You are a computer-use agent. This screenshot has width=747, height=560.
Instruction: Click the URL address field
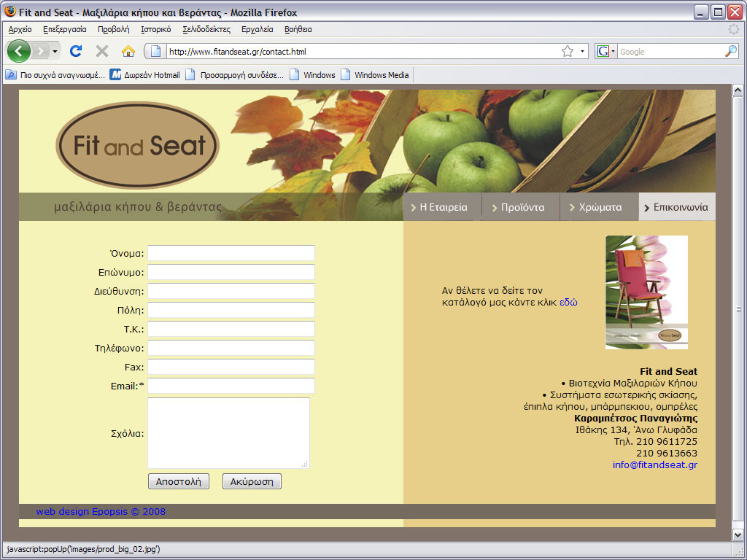pyautogui.click(x=362, y=52)
